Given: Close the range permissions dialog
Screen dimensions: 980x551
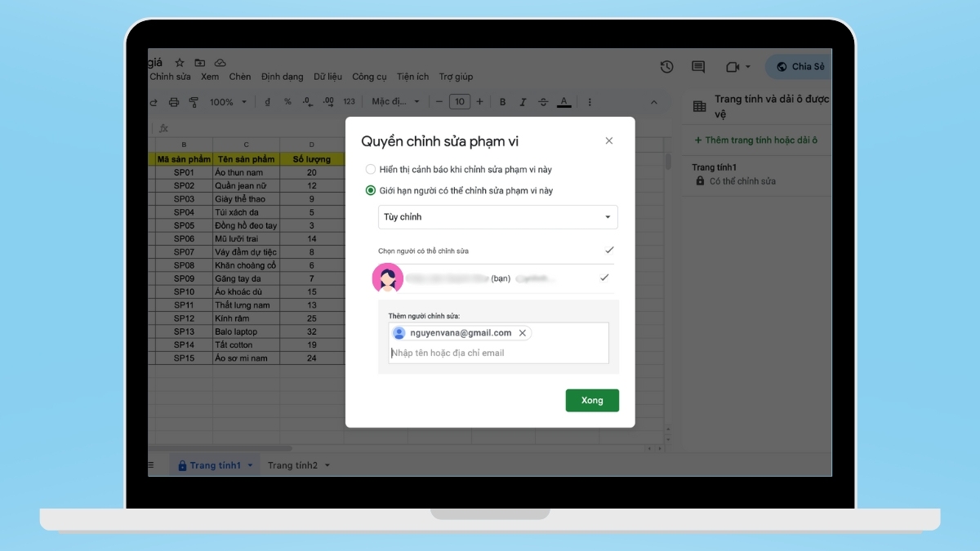Looking at the screenshot, I should 608,140.
